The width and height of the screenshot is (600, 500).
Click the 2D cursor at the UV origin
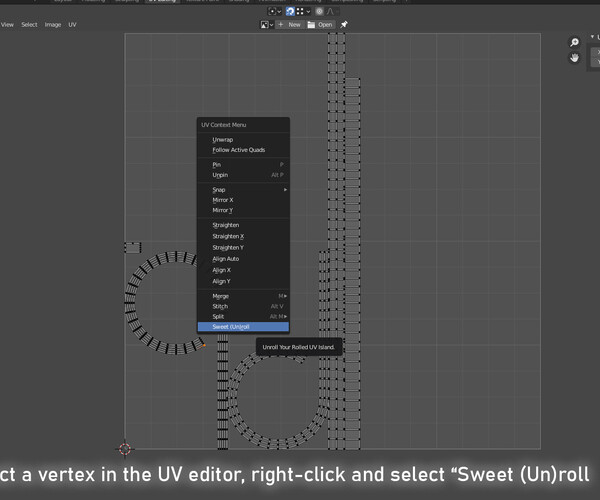click(125, 449)
